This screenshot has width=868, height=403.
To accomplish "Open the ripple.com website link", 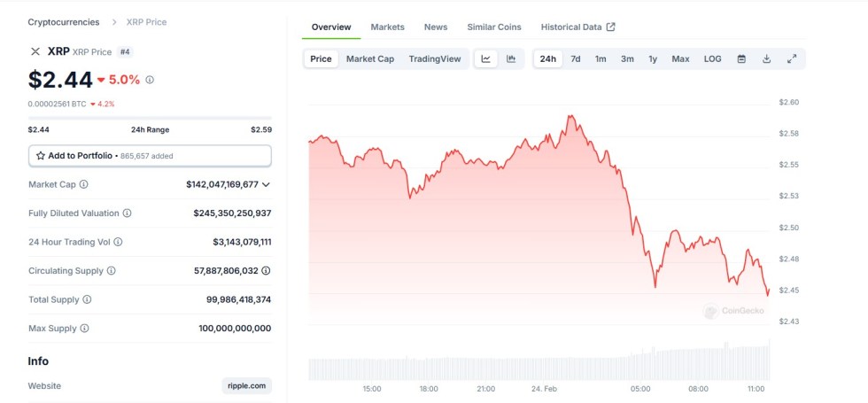I will coord(246,386).
